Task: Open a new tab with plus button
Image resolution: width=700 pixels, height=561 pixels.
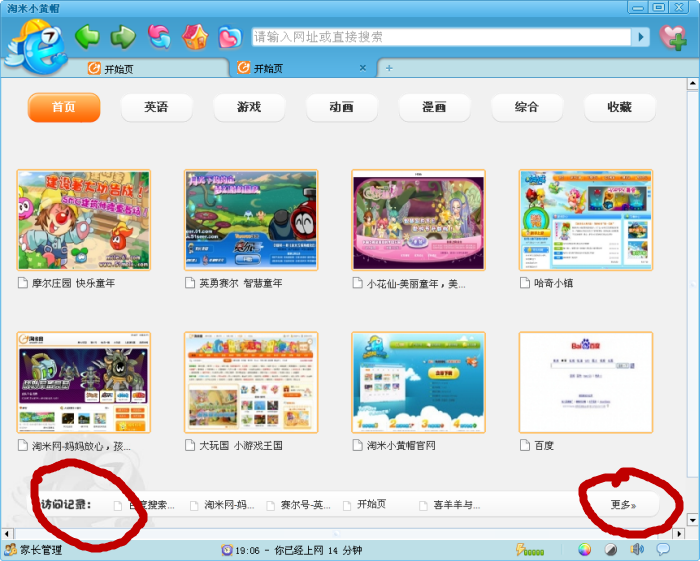Action: [389, 68]
